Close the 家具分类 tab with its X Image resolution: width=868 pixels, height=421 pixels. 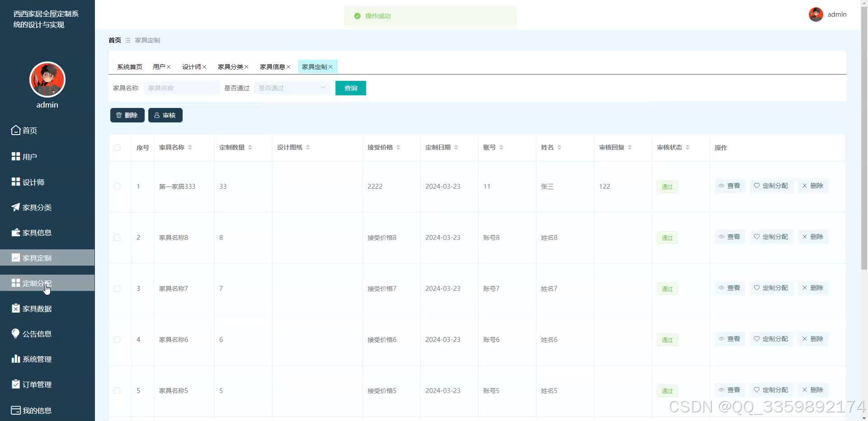click(246, 67)
